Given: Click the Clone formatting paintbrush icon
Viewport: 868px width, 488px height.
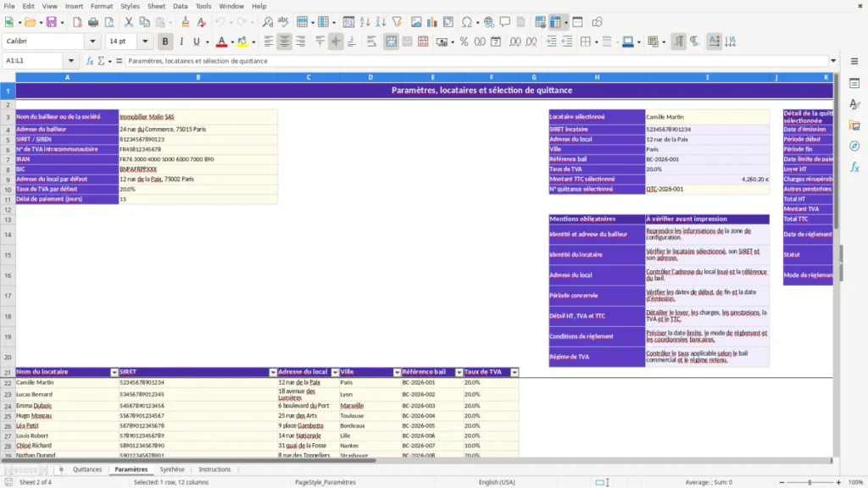Looking at the screenshot, I should pos(186,22).
